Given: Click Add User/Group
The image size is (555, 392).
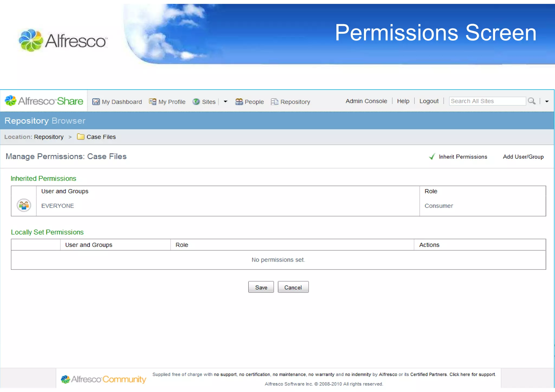Looking at the screenshot, I should click(523, 157).
